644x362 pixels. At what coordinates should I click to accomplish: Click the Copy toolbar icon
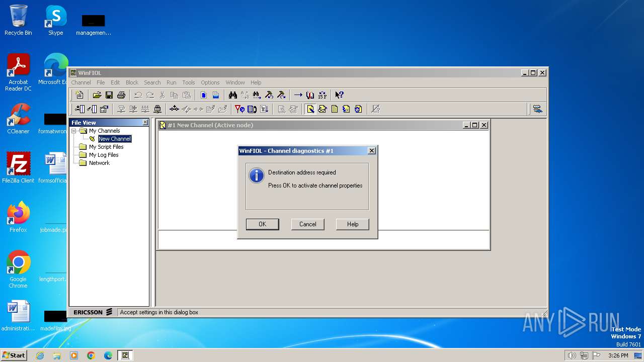(174, 95)
